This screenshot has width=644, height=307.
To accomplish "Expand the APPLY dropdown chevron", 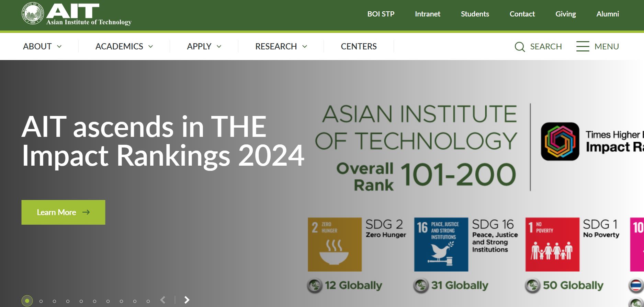I will pyautogui.click(x=219, y=46).
